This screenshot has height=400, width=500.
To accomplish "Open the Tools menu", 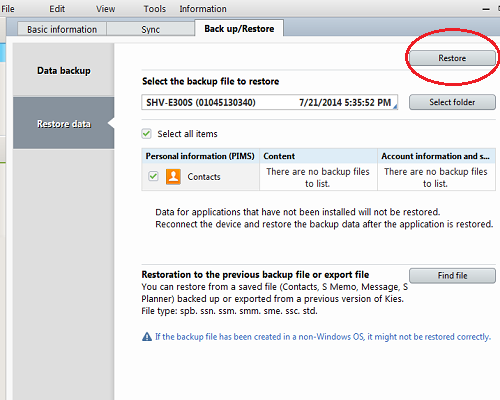I will click(155, 9).
